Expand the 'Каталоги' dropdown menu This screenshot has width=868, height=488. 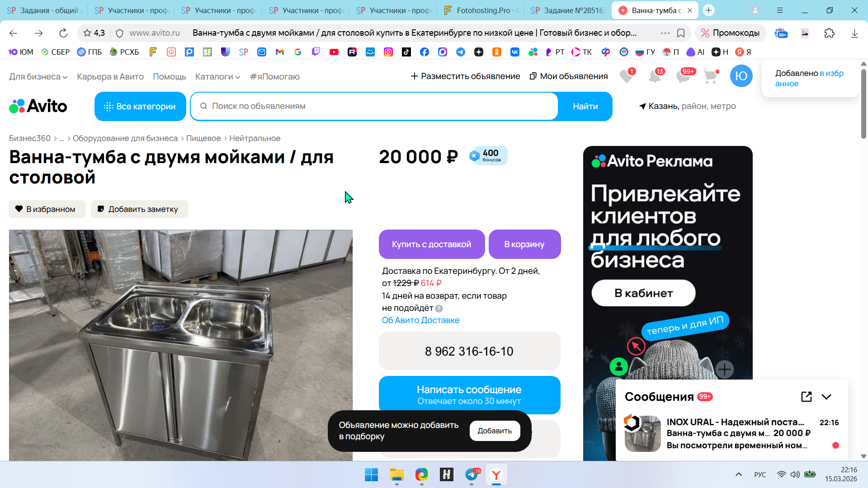(x=217, y=77)
